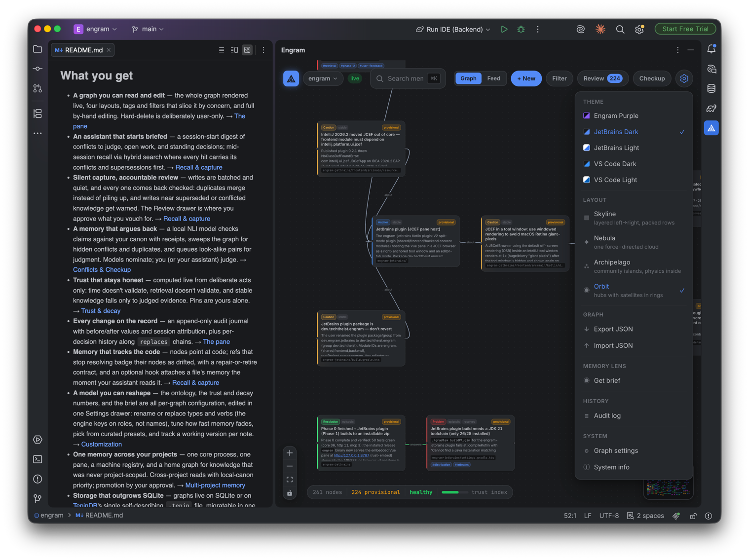Select the Skyline layout
The height and width of the screenshot is (560, 749).
tap(634, 218)
